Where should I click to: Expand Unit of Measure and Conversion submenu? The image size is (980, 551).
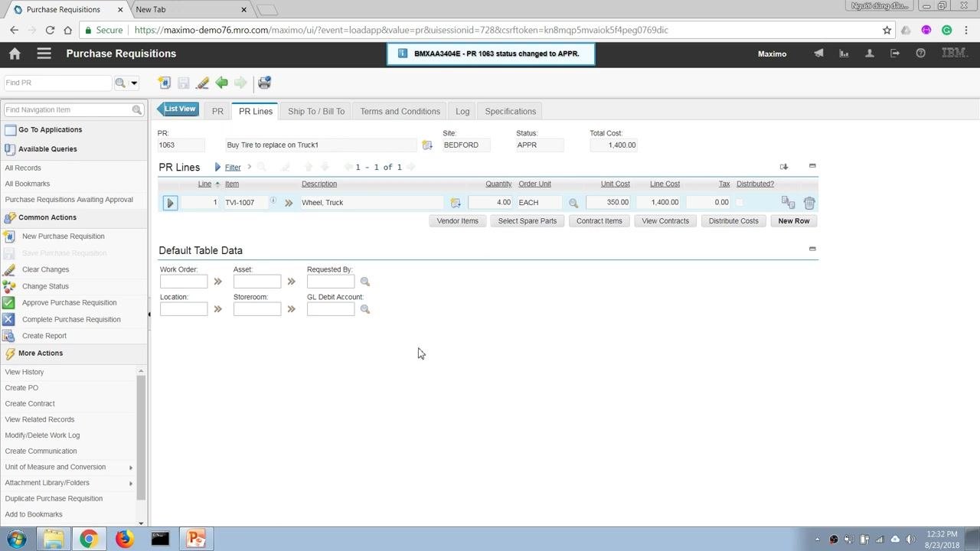[x=131, y=467]
